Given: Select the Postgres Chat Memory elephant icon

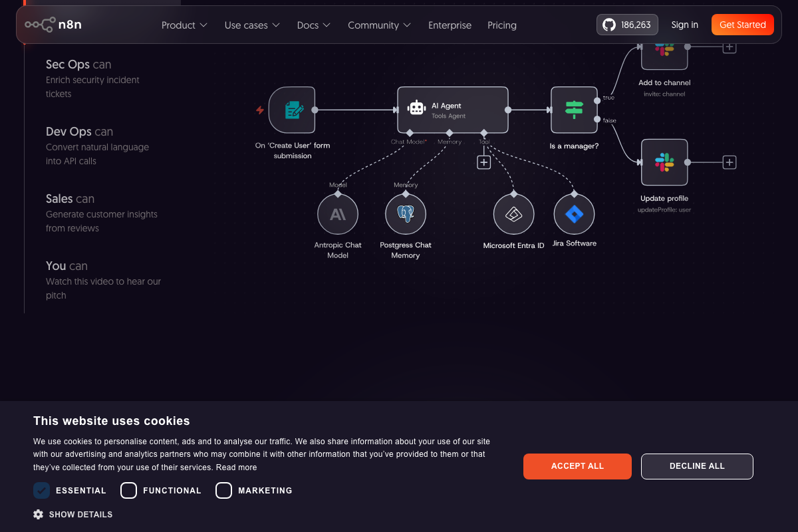Looking at the screenshot, I should 406,214.
